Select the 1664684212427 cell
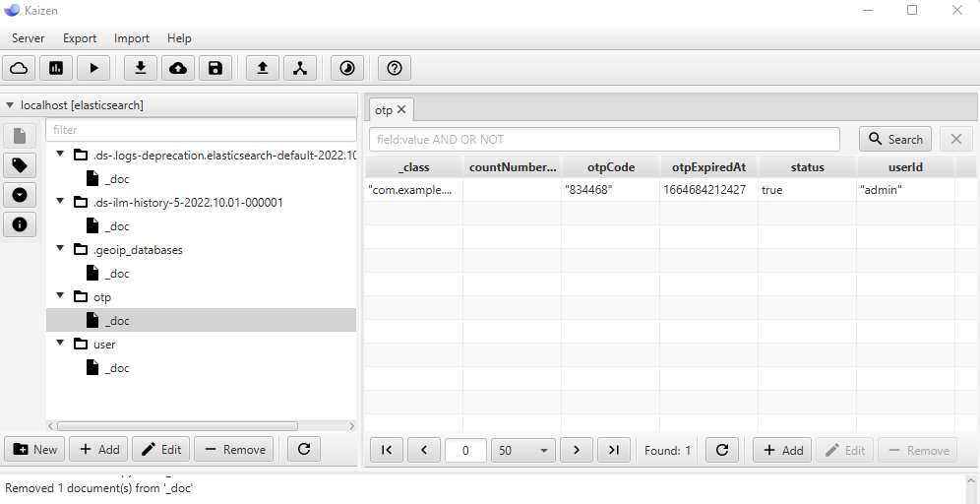 click(708, 189)
